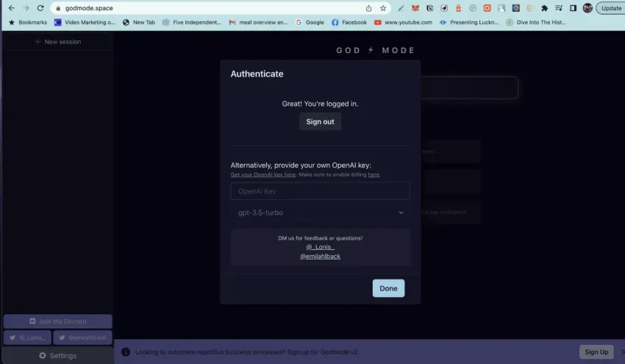Viewport: 625px width, 364px height.
Task: Open the Chrome profile avatar
Action: pyautogui.click(x=587, y=8)
